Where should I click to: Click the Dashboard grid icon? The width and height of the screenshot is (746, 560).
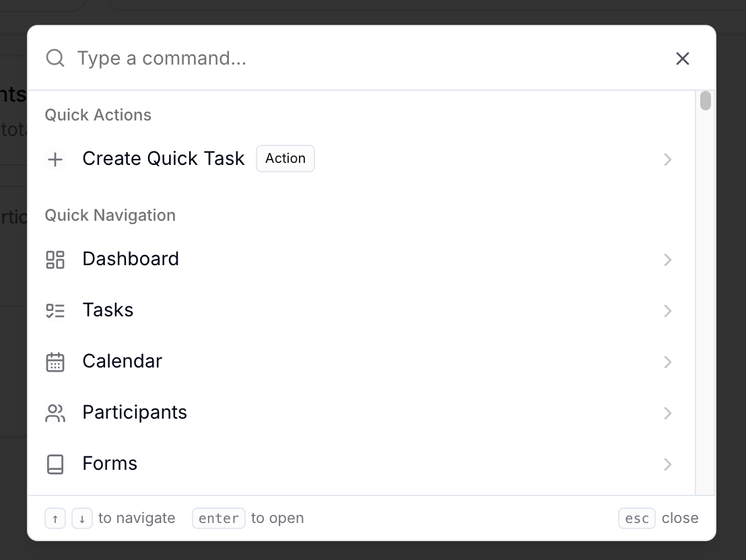point(55,260)
